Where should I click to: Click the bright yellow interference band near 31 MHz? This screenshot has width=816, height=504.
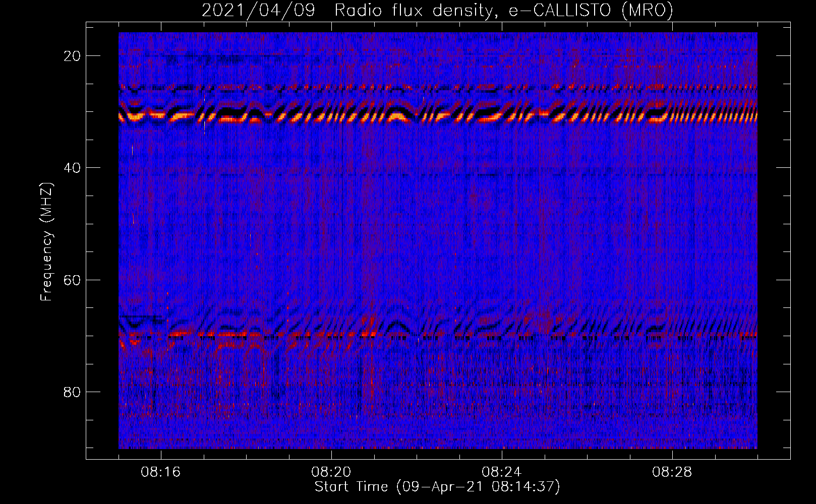click(x=438, y=116)
